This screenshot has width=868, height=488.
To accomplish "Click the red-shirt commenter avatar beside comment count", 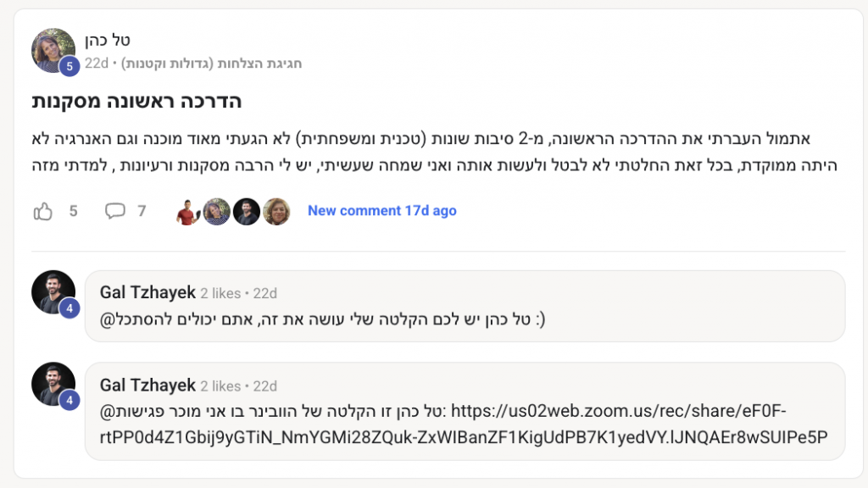I will pos(187,211).
